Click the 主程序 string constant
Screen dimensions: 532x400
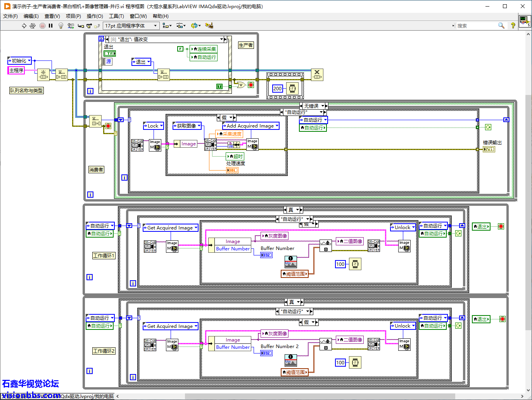click(16, 70)
